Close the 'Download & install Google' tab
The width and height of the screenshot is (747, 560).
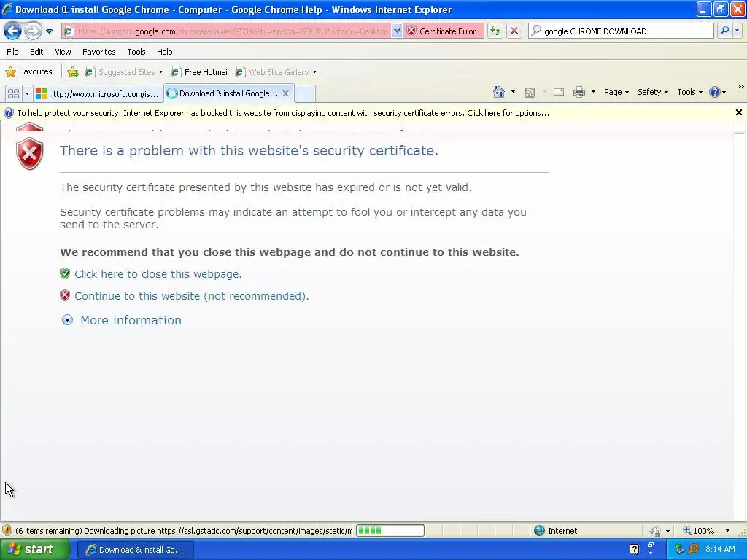point(285,93)
